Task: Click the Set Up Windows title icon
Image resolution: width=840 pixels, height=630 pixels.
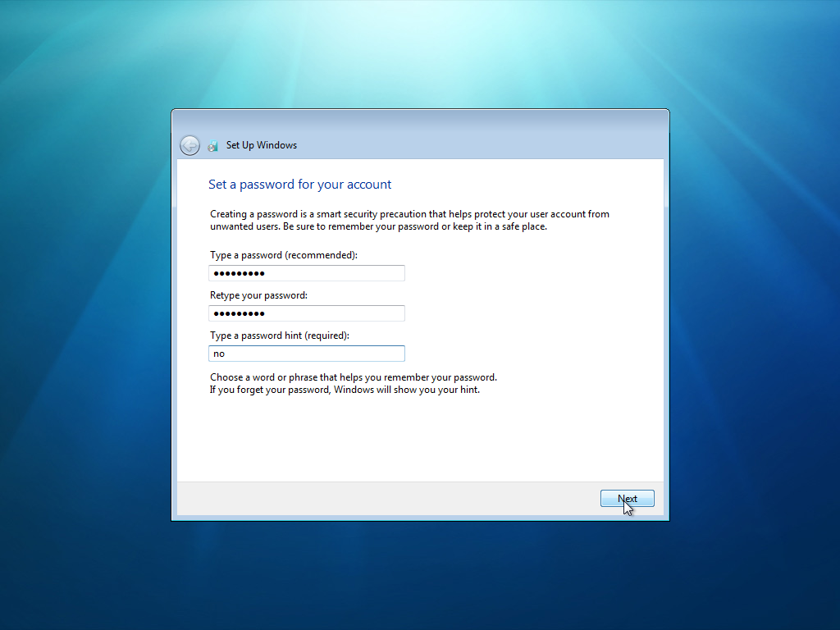Action: tap(212, 146)
